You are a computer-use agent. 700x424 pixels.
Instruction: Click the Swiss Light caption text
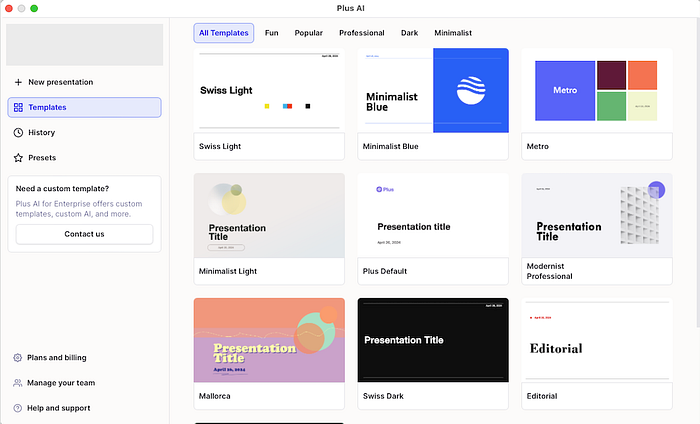click(x=220, y=146)
